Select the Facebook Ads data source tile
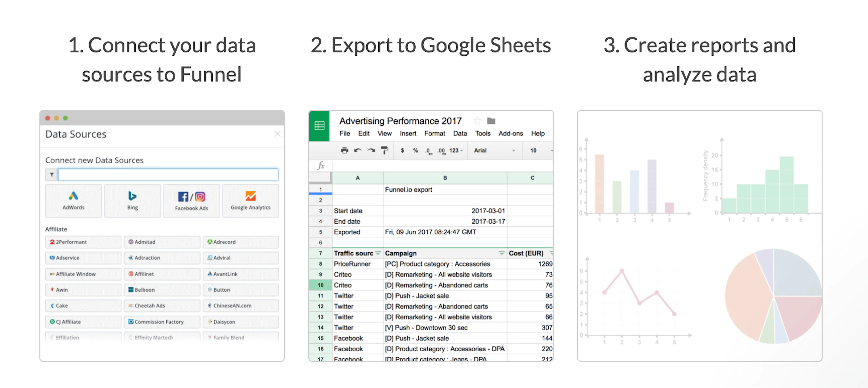Viewport: 868px width, 388px height. coord(191,201)
